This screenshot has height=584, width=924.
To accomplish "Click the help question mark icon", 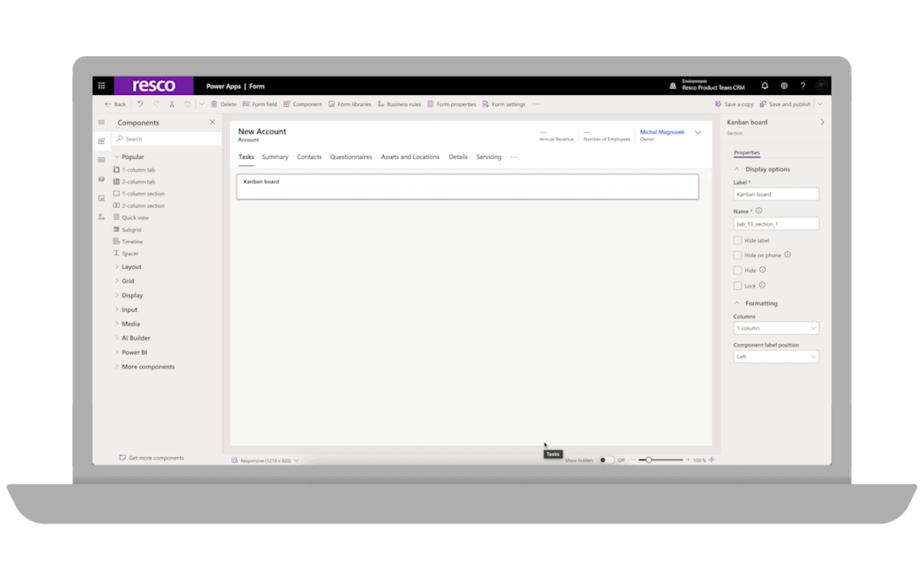I will (803, 86).
